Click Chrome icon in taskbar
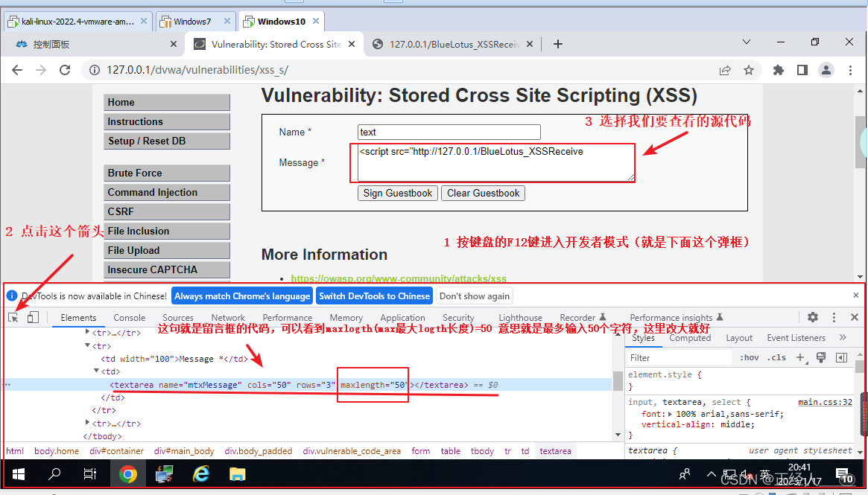 click(x=128, y=474)
